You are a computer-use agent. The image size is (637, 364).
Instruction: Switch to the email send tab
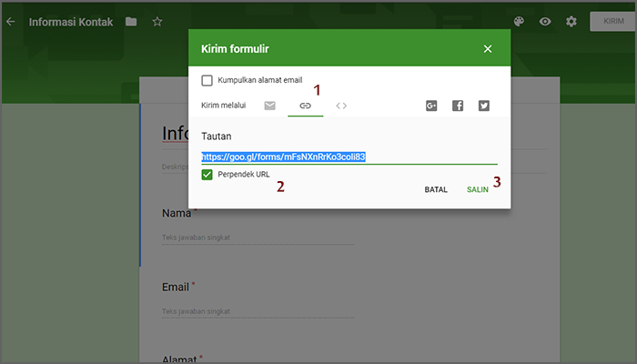pyautogui.click(x=269, y=106)
